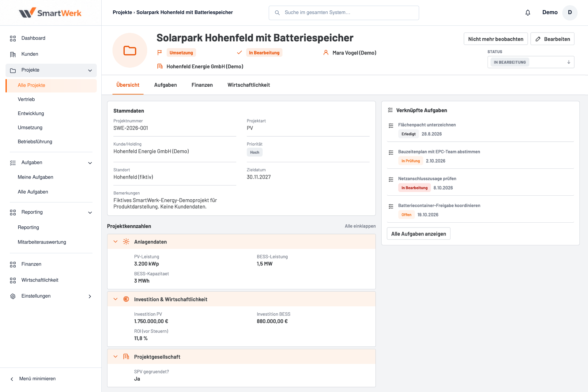Image resolution: width=588 pixels, height=392 pixels.
Task: Switch to the Finanzen tab
Action: tap(202, 85)
